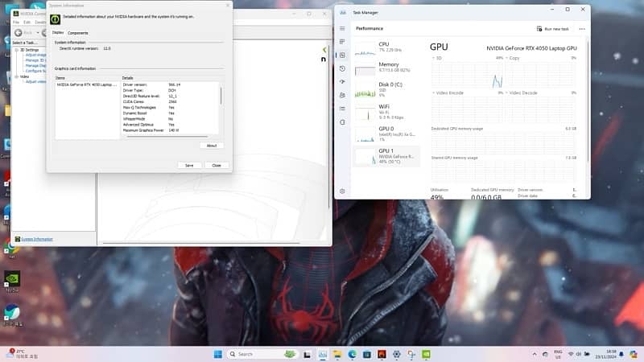Click Save button in System Information dialog

pos(189,165)
